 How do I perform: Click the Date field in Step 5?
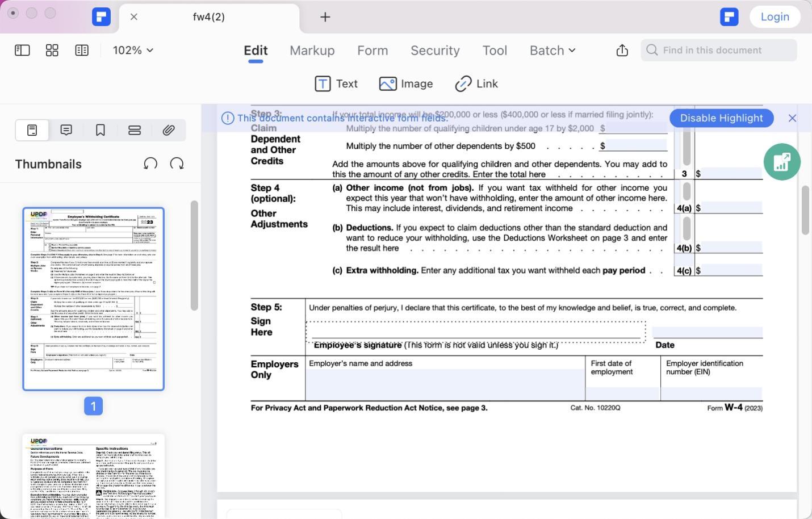708,332
